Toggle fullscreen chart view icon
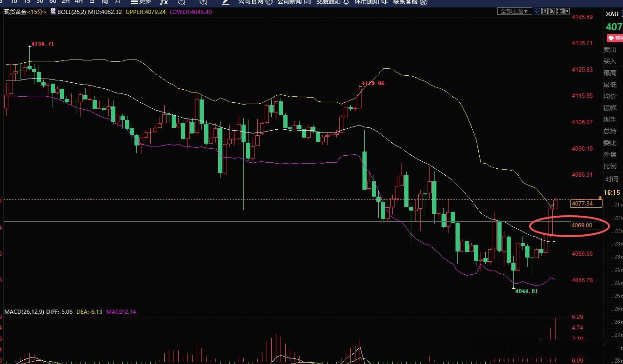The image size is (623, 364). click(559, 11)
